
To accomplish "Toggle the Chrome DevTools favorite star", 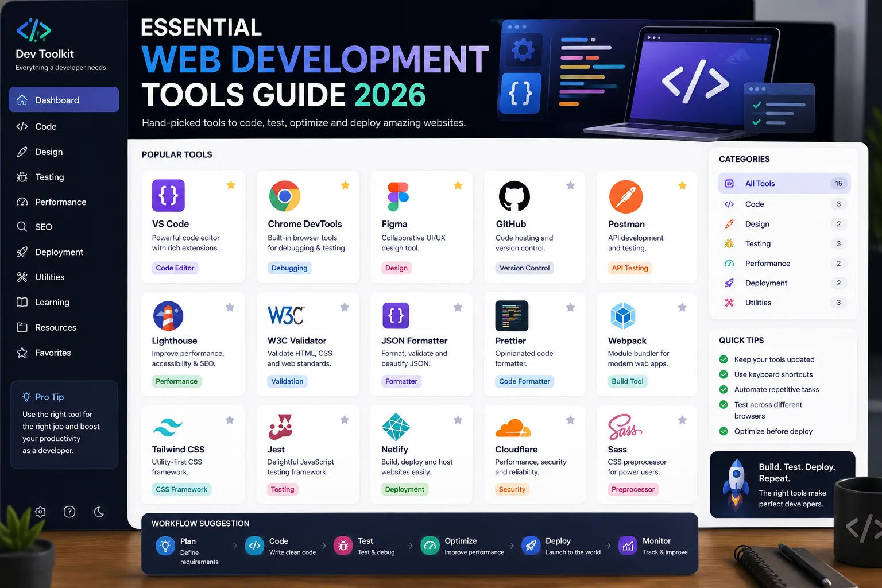I will 345,185.
